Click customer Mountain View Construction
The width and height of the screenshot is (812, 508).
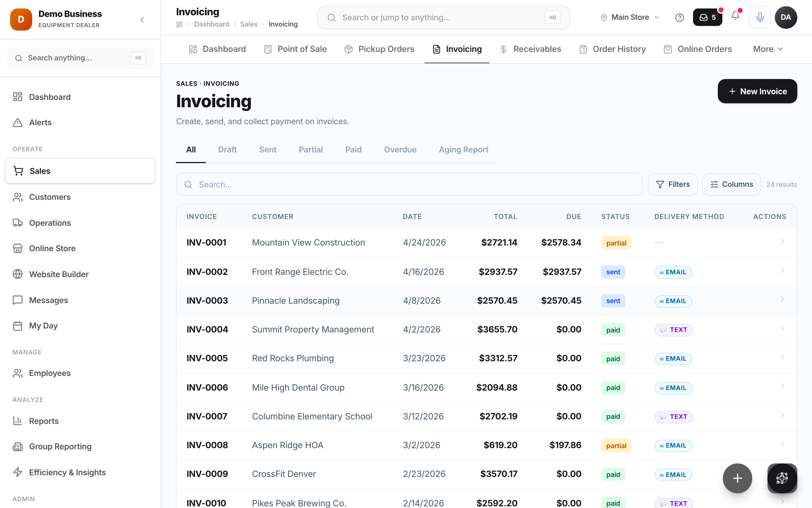point(308,243)
